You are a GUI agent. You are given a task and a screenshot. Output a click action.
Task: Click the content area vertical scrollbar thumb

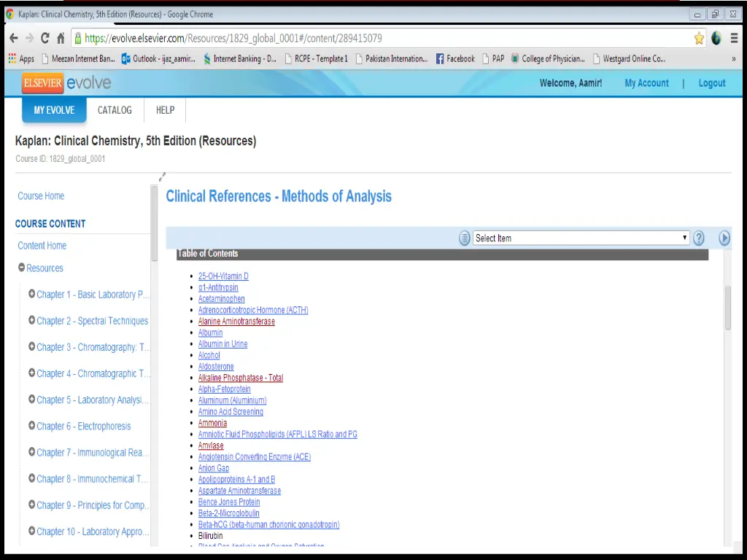point(727,308)
